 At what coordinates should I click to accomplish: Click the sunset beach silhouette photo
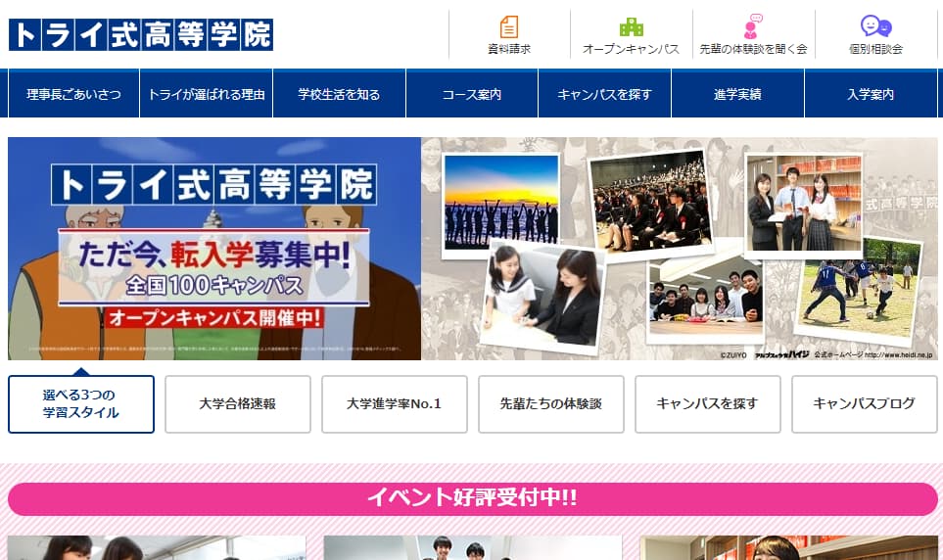tap(501, 202)
